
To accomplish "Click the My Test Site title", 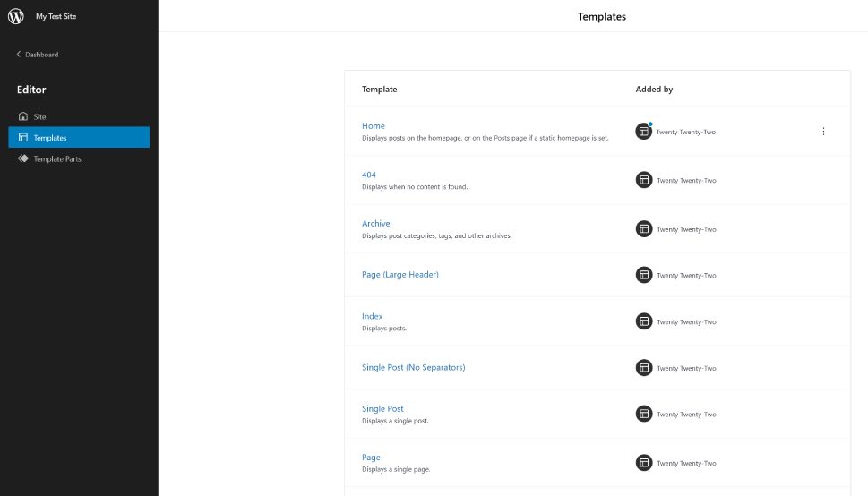I will tap(56, 16).
